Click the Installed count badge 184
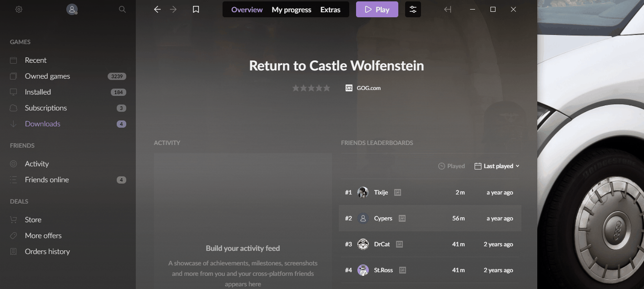 point(119,92)
